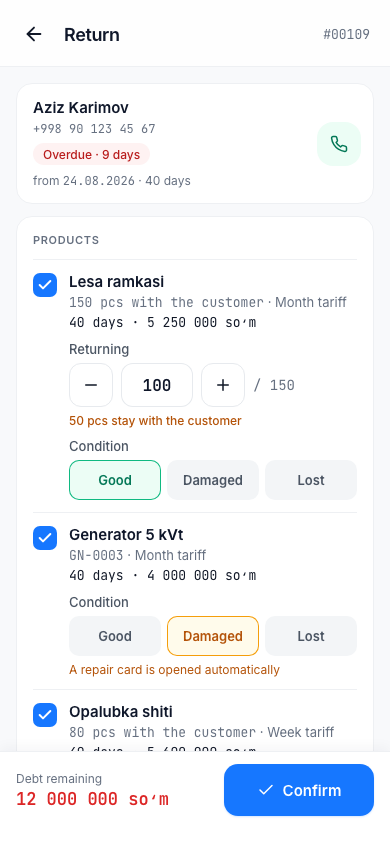The width and height of the screenshot is (390, 844).
Task: Set Lesa ramkasi condition to Damaged
Action: pos(213,480)
